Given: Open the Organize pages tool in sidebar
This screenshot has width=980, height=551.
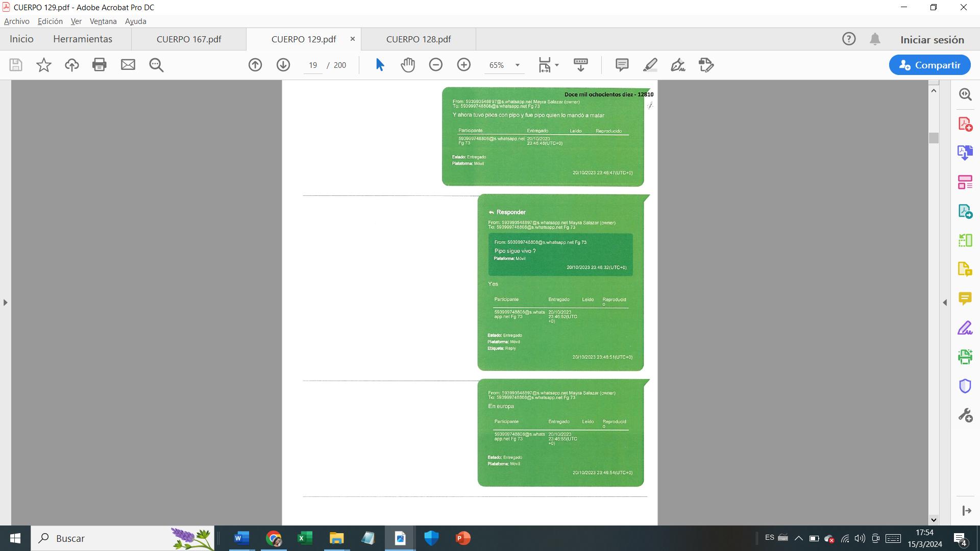Looking at the screenshot, I should tap(965, 182).
